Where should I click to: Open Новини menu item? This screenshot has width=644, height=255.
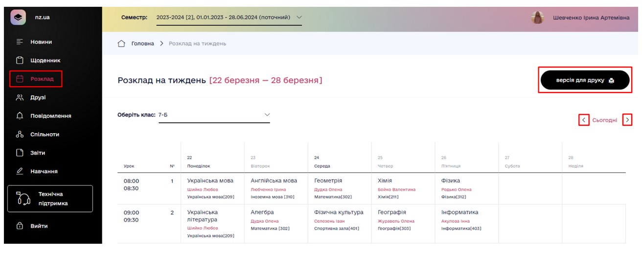click(41, 42)
